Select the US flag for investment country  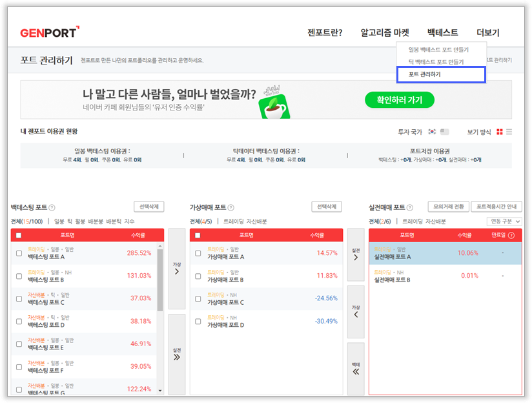click(444, 132)
